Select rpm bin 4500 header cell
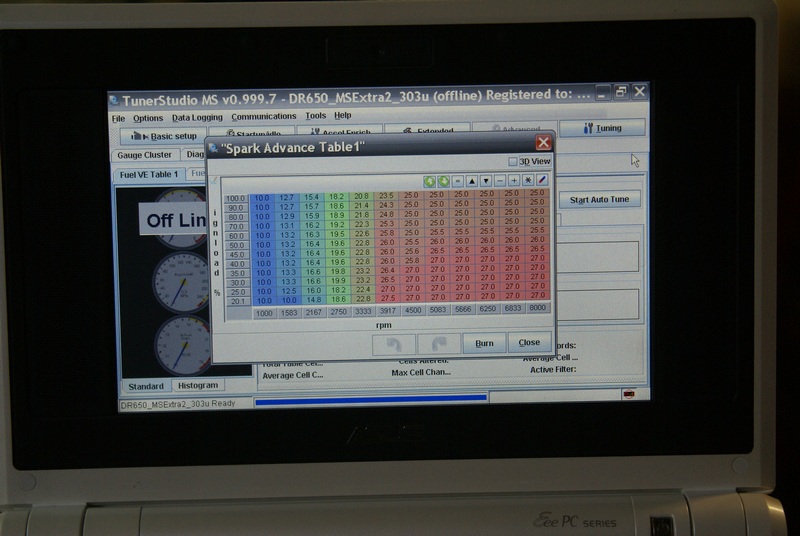The image size is (800, 536). click(x=413, y=310)
